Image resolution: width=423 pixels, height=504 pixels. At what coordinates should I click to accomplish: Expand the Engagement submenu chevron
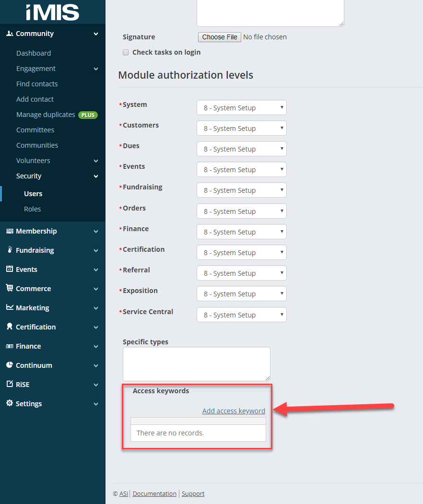pos(96,69)
